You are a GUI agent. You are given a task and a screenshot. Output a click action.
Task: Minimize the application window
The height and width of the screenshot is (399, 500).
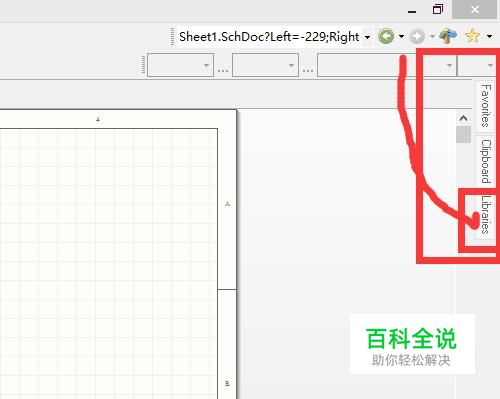(x=412, y=11)
